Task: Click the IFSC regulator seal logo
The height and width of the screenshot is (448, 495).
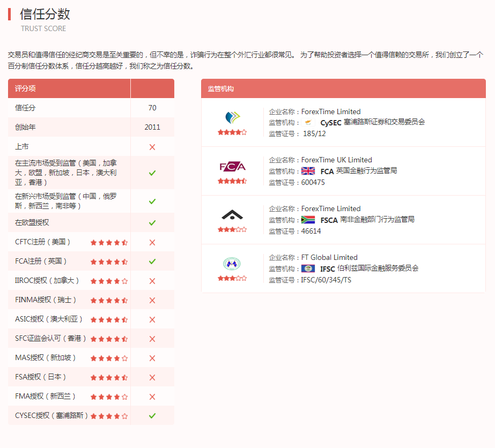Action: (x=232, y=264)
